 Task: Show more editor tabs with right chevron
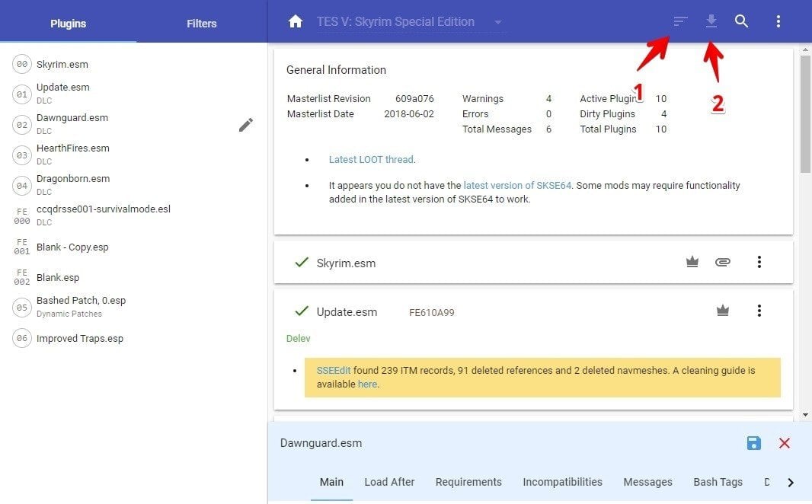tap(790, 482)
